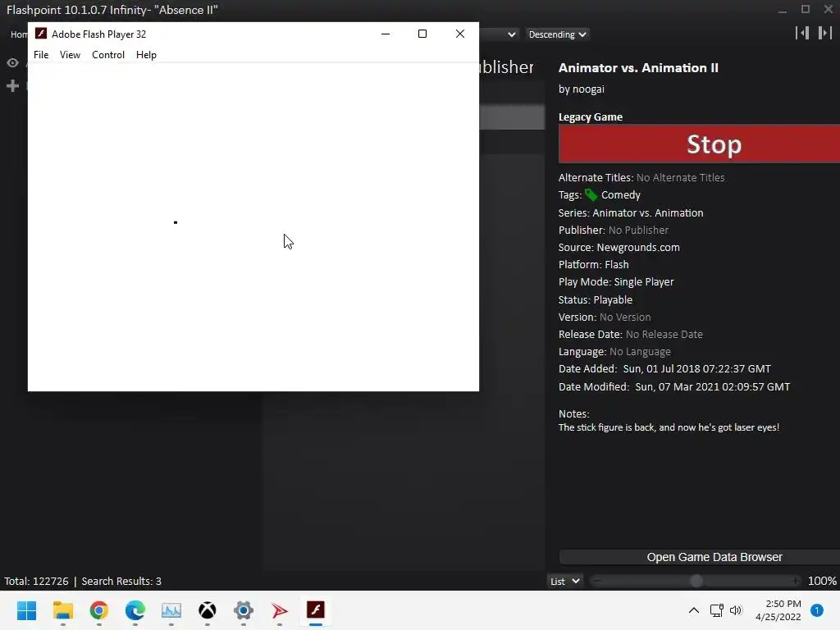Open the clock showing 2:50 PM

pos(778,610)
